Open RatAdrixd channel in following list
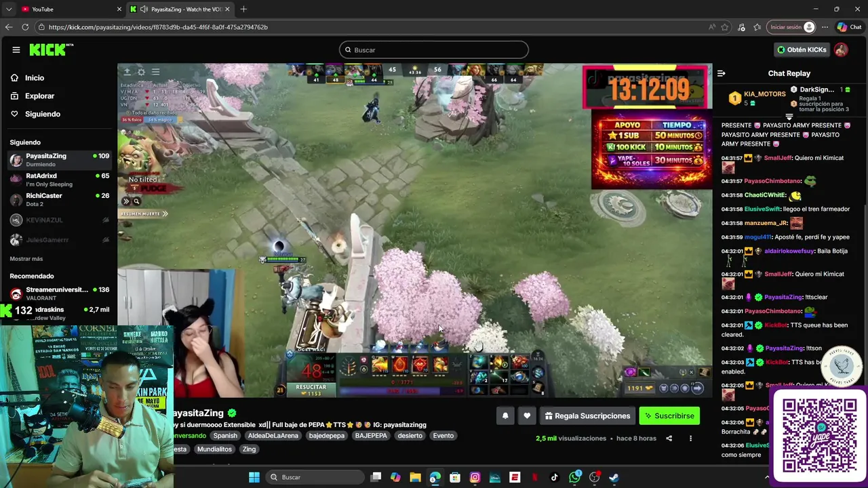 coord(60,180)
